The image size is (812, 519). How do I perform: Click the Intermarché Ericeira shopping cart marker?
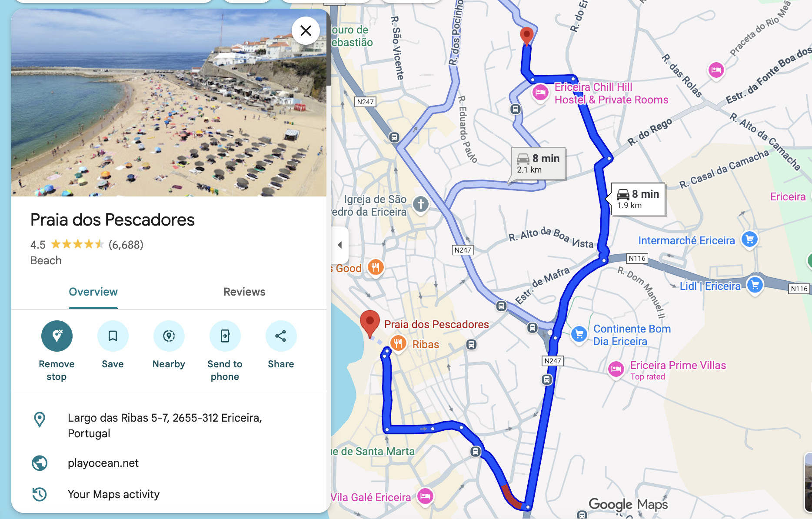749,240
